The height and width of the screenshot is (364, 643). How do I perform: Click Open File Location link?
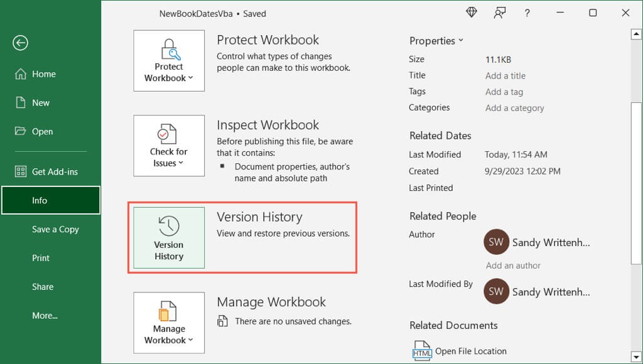tap(470, 351)
